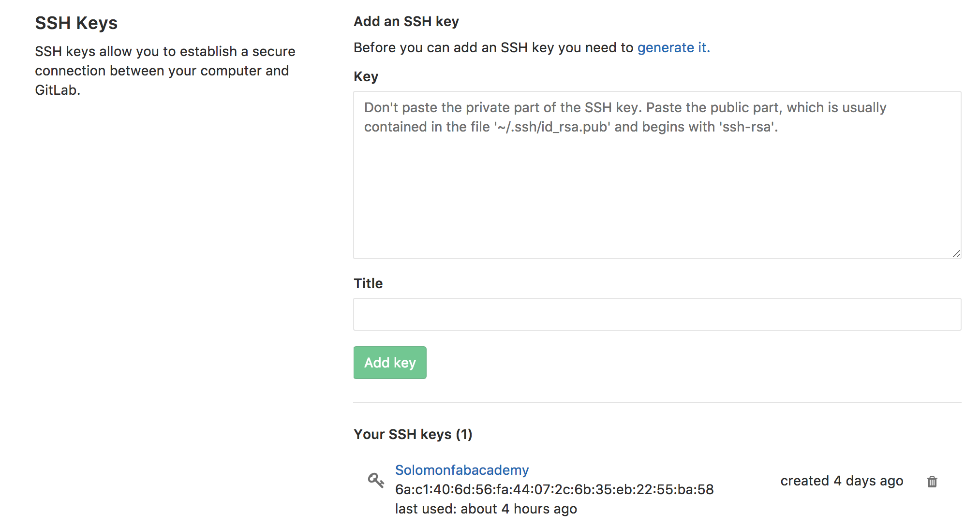Click the green Add key button
Image resolution: width=980 pixels, height=528 pixels.
390,363
